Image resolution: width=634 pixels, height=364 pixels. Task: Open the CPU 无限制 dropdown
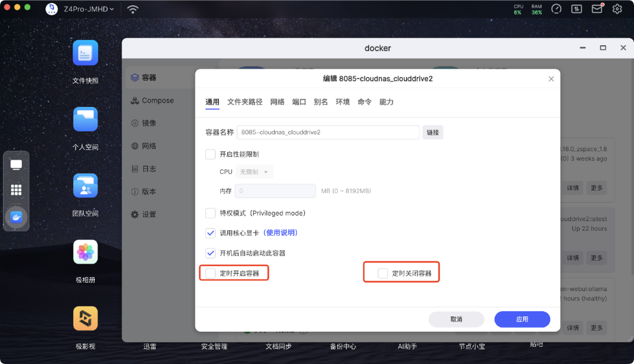(x=254, y=172)
